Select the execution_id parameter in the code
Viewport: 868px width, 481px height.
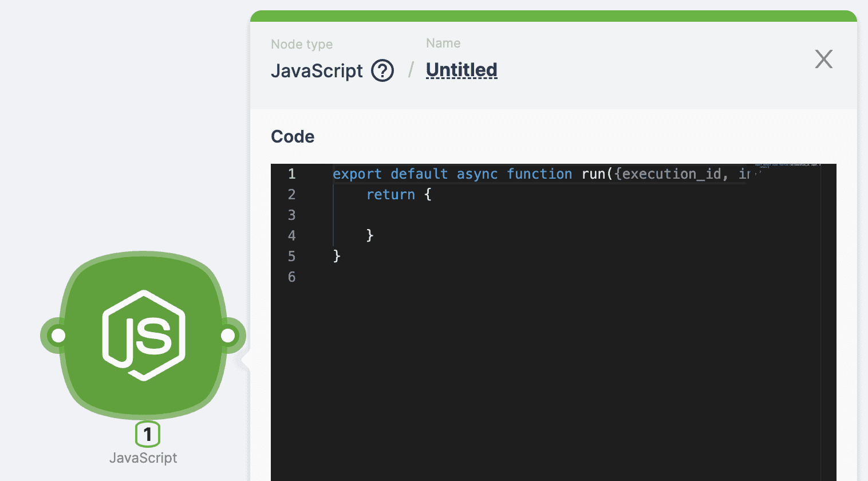671,174
